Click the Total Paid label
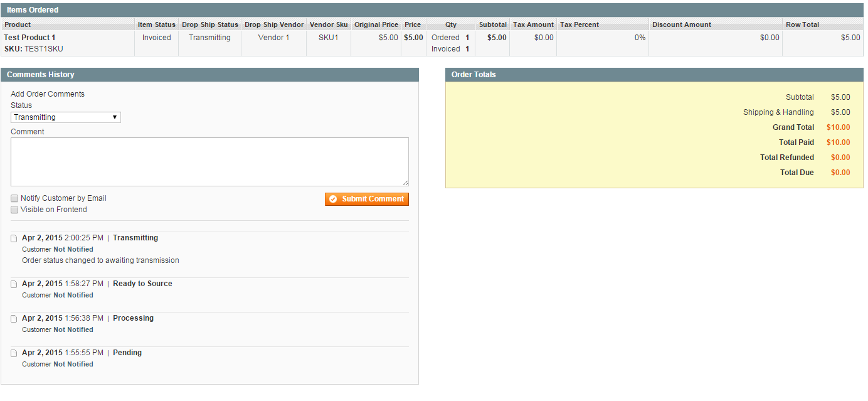Screen dimensions: 868x401 point(797,142)
